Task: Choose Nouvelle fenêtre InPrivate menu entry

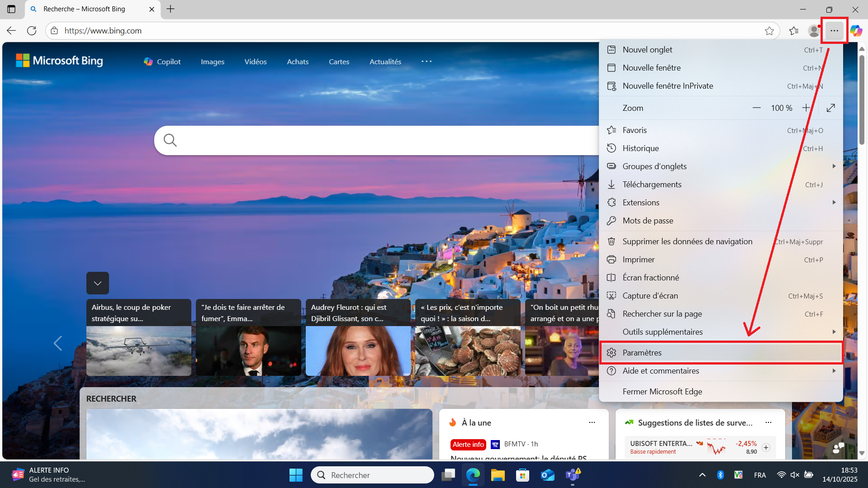Action: pos(668,86)
